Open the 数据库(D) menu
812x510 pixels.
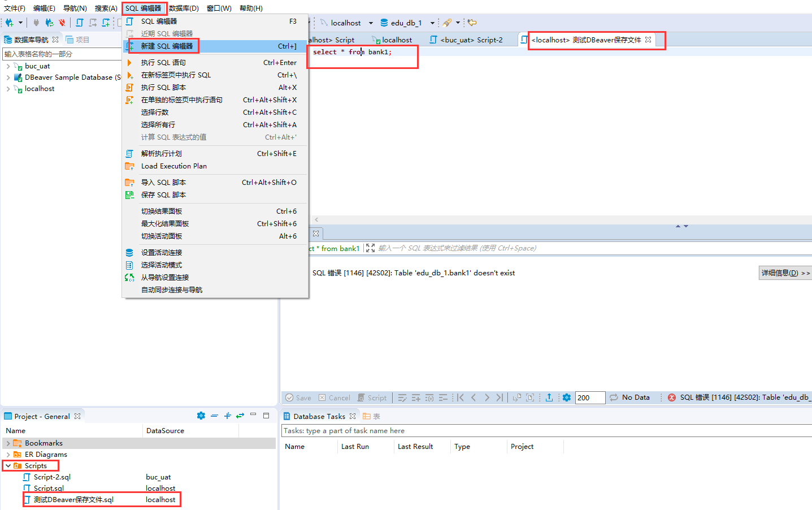tap(184, 8)
